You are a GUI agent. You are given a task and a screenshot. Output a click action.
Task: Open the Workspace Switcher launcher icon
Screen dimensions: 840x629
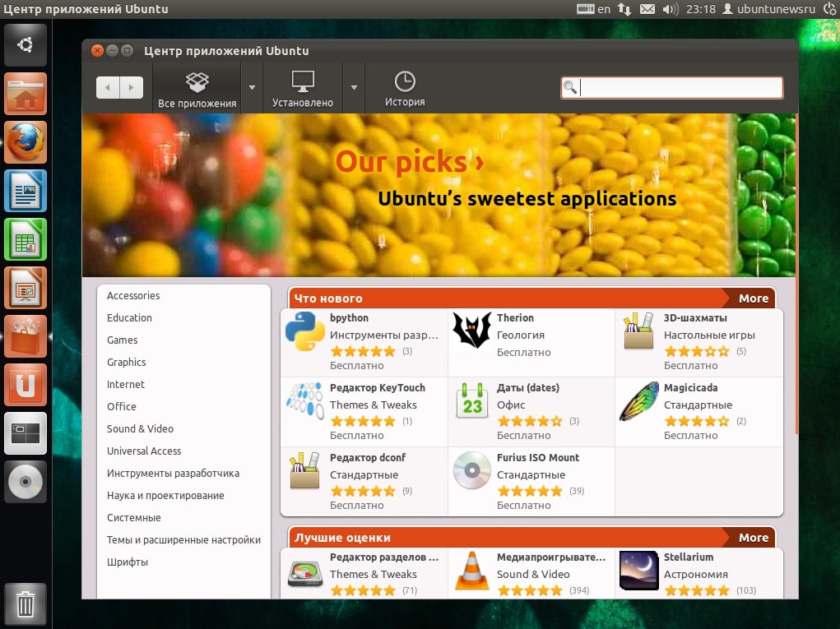click(x=26, y=433)
